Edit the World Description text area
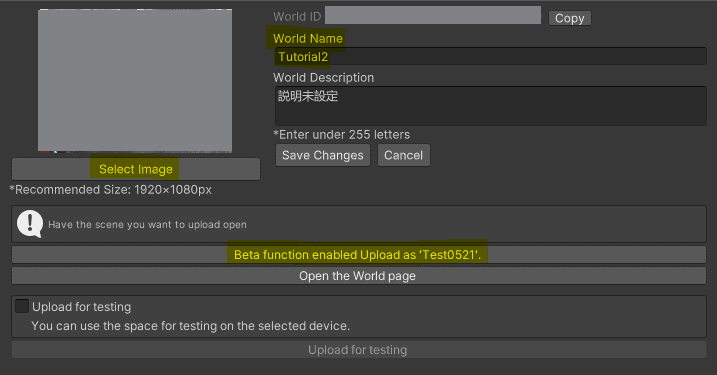 pyautogui.click(x=491, y=106)
